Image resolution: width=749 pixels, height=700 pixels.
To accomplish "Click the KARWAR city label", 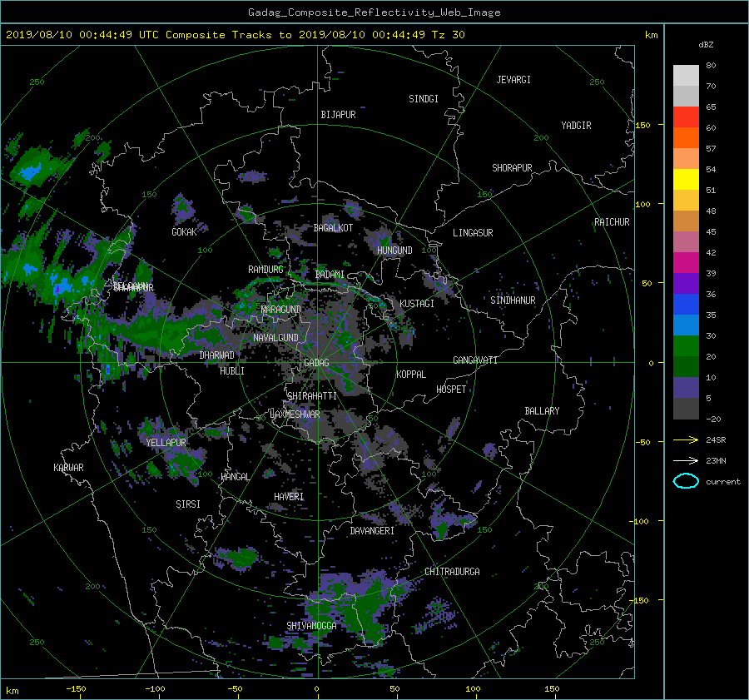I will point(68,468).
